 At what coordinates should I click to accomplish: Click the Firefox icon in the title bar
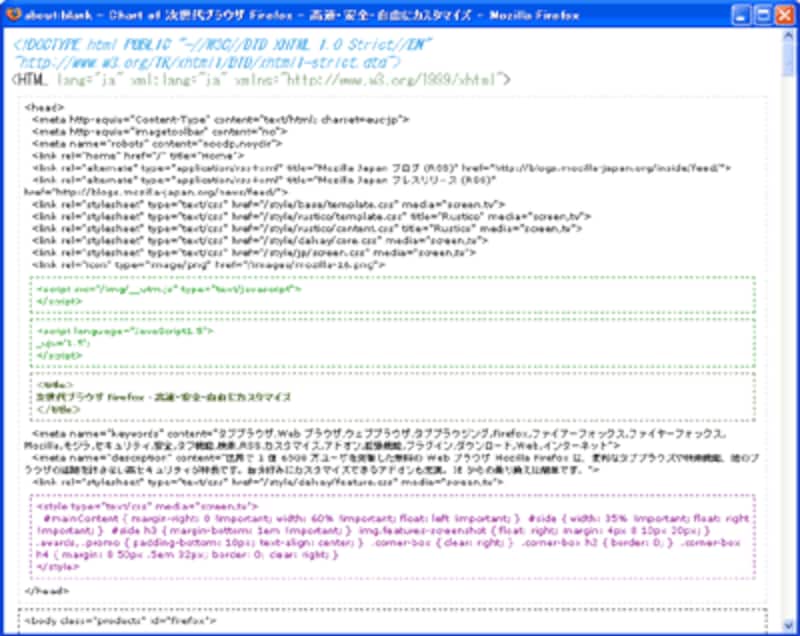pyautogui.click(x=13, y=15)
